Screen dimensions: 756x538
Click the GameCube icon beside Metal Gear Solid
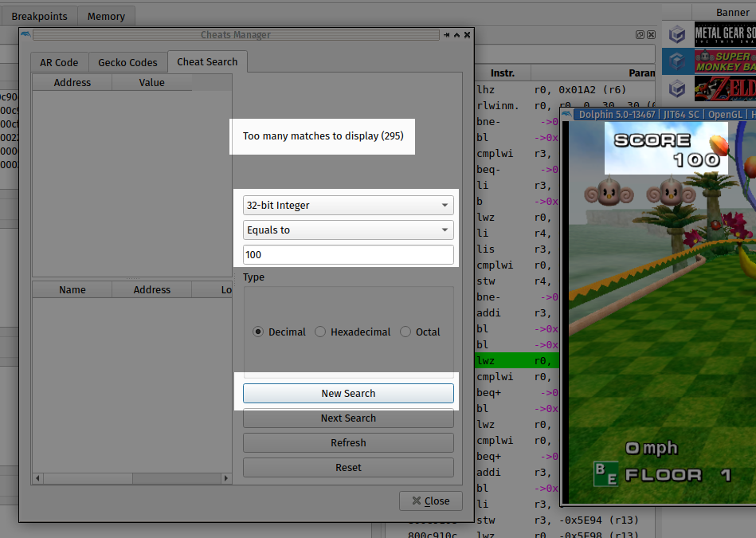(677, 34)
